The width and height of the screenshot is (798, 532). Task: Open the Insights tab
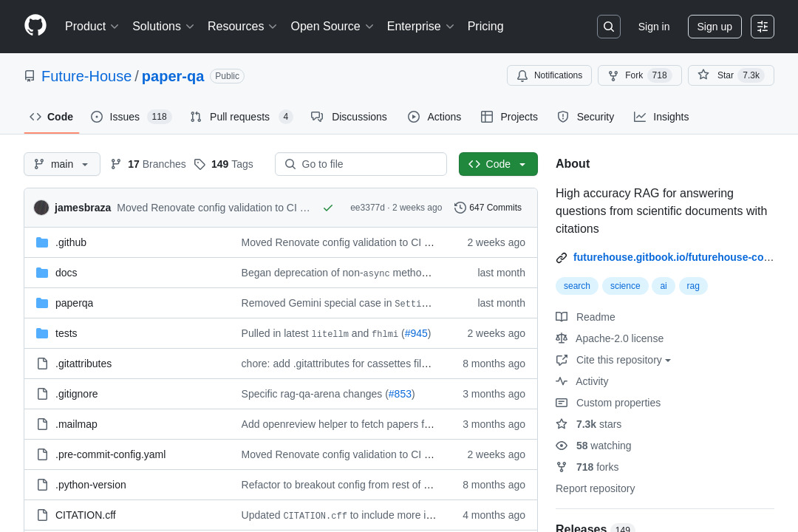pyautogui.click(x=661, y=117)
